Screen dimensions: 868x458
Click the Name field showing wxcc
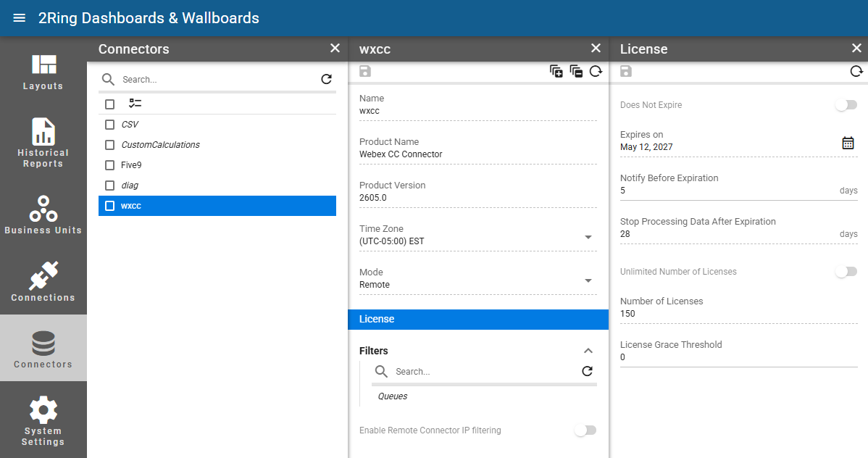[477, 111]
